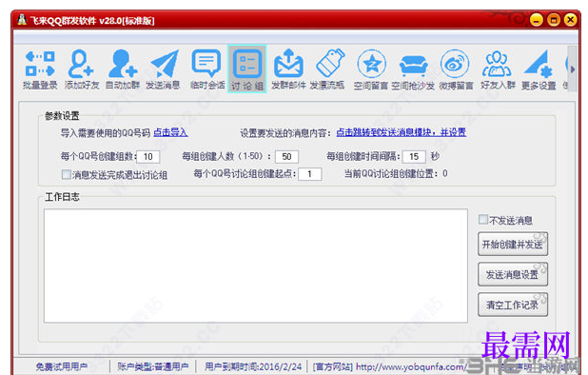Edit the 每组创建时间间隔 field showing 15
Viewport: 588px width, 375px height.
414,157
